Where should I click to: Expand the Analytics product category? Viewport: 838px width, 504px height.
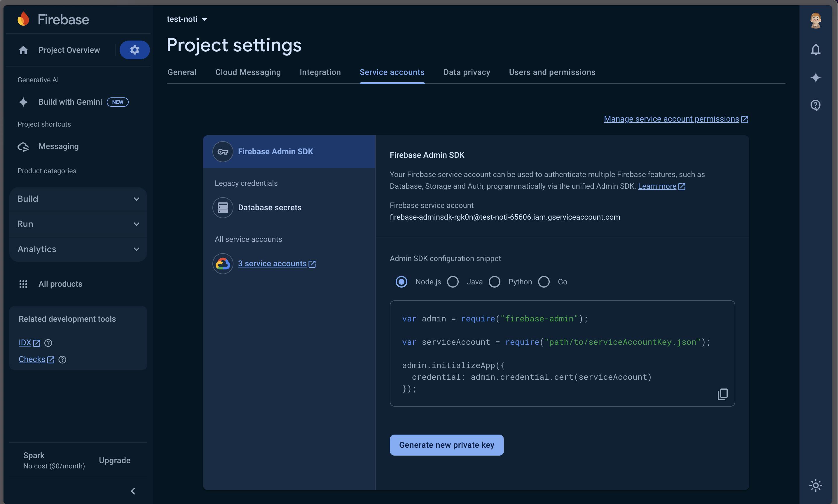[78, 249]
